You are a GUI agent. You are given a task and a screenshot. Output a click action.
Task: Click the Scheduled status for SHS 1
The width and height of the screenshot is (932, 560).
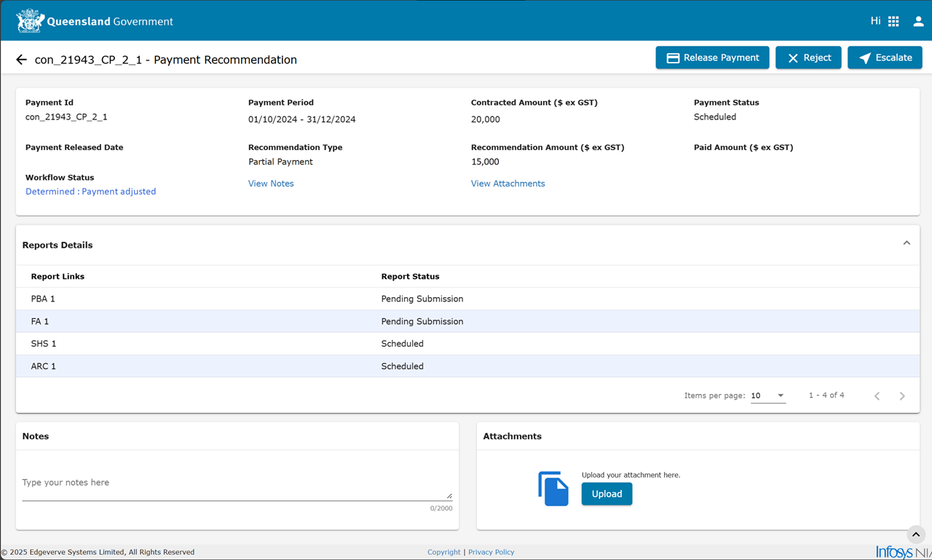coord(402,344)
